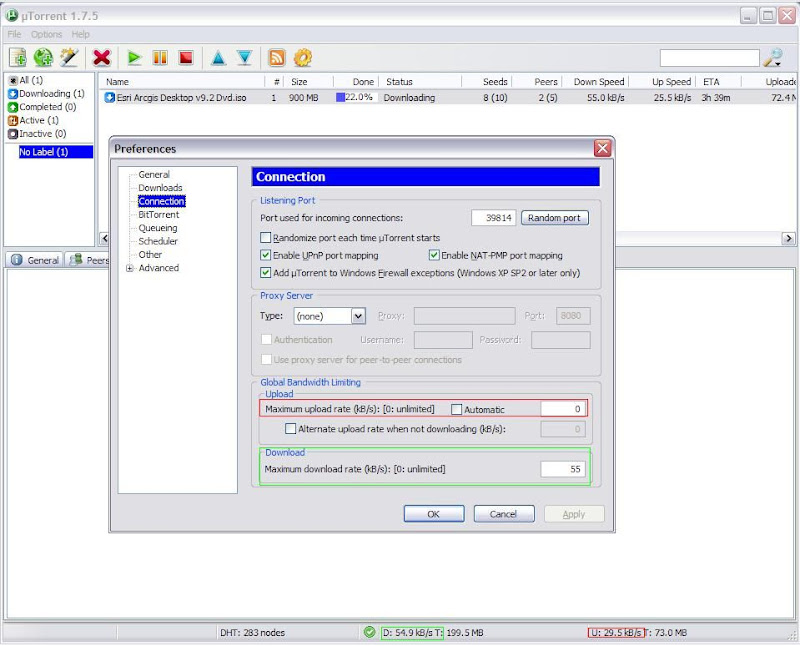Switch to the Peers info tab
The height and width of the screenshot is (646, 800).
[x=88, y=260]
